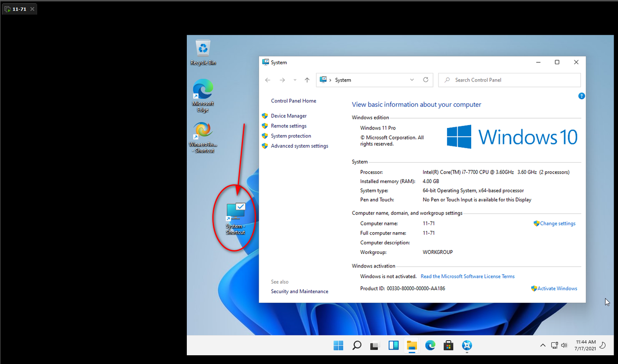618x364 pixels.
Task: Click the 'WORKGROUP' workgroup value
Action: point(437,252)
